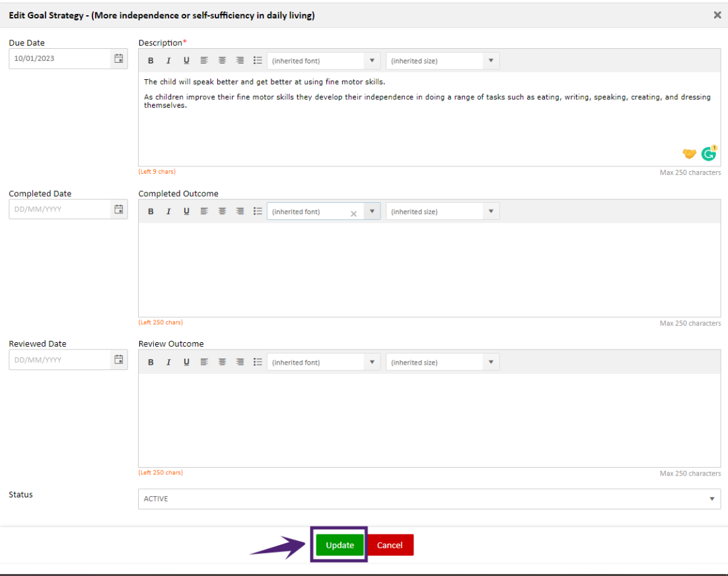The height and width of the screenshot is (576, 728).
Task: Toggle Underline in the Review Outcome toolbar
Action: point(186,363)
